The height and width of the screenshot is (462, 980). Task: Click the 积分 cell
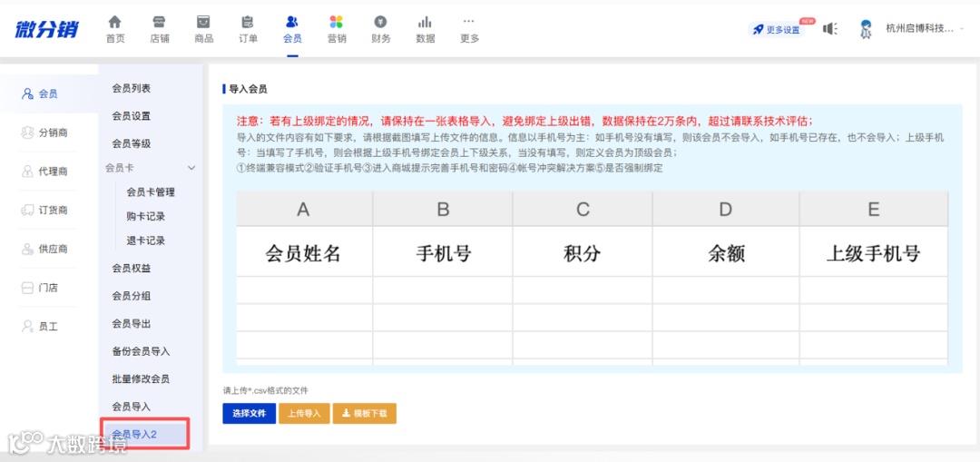pyautogui.click(x=583, y=253)
